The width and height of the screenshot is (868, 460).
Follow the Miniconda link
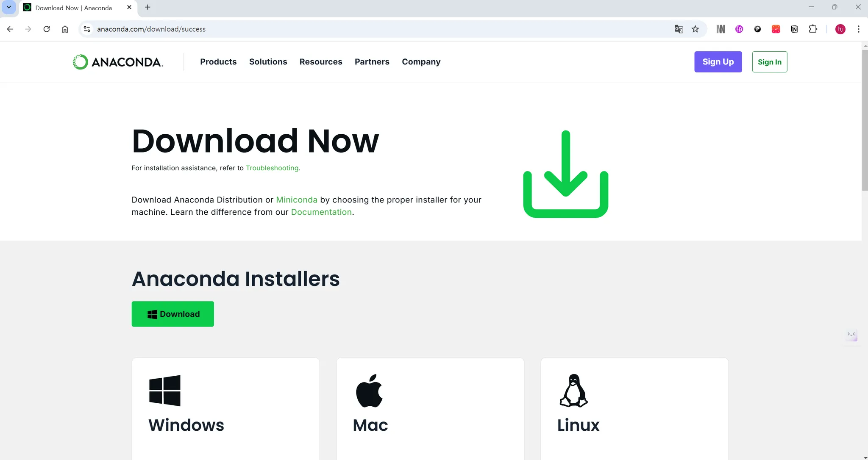[296, 200]
